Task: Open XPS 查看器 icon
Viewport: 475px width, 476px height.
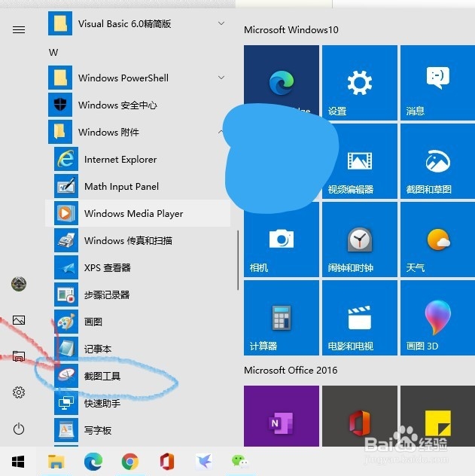Action: click(66, 267)
